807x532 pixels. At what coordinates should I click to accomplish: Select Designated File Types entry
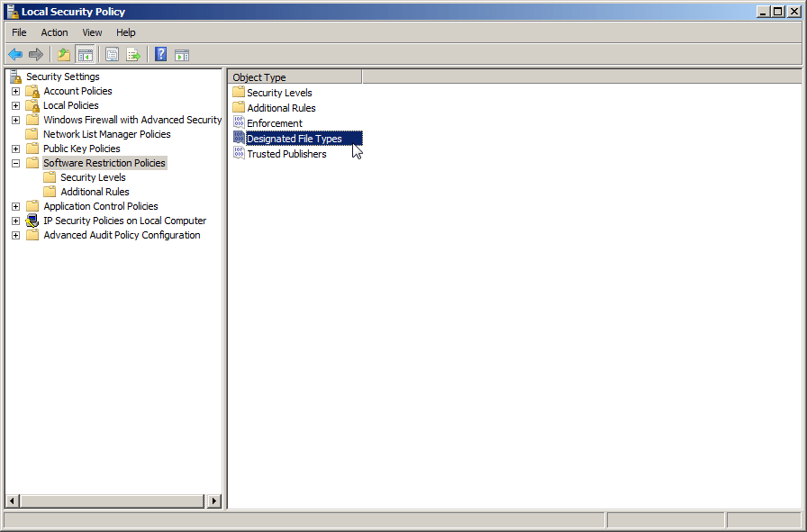pos(304,139)
